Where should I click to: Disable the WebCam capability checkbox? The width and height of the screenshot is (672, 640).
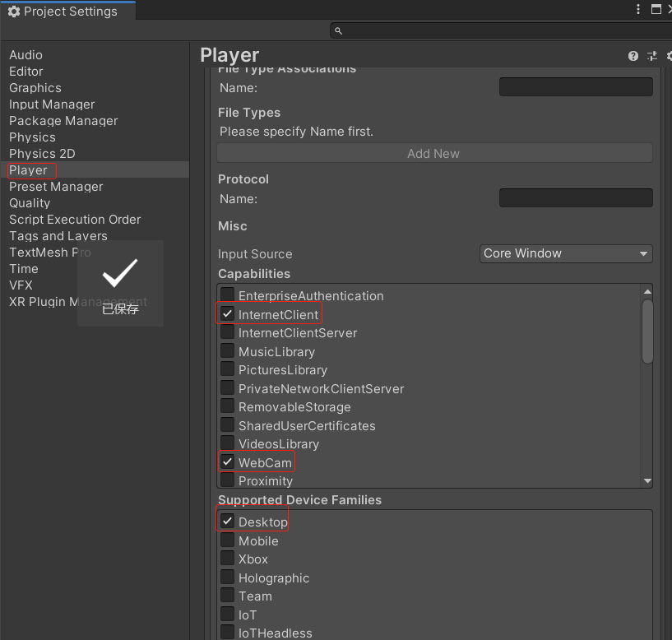228,462
